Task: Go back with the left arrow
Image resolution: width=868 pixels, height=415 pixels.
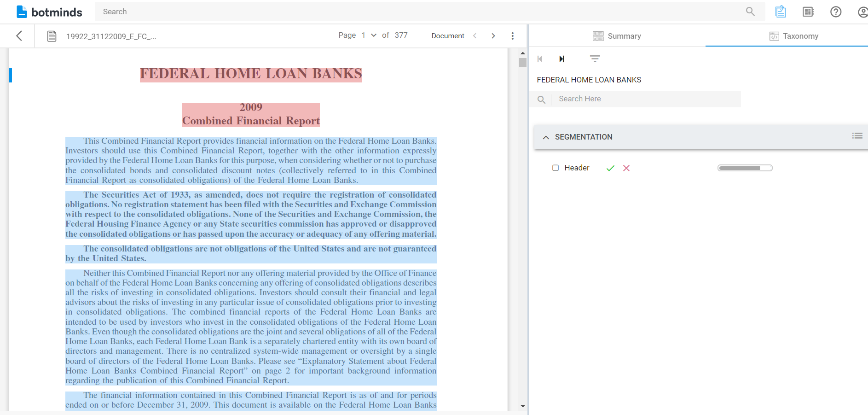Action: (19, 36)
